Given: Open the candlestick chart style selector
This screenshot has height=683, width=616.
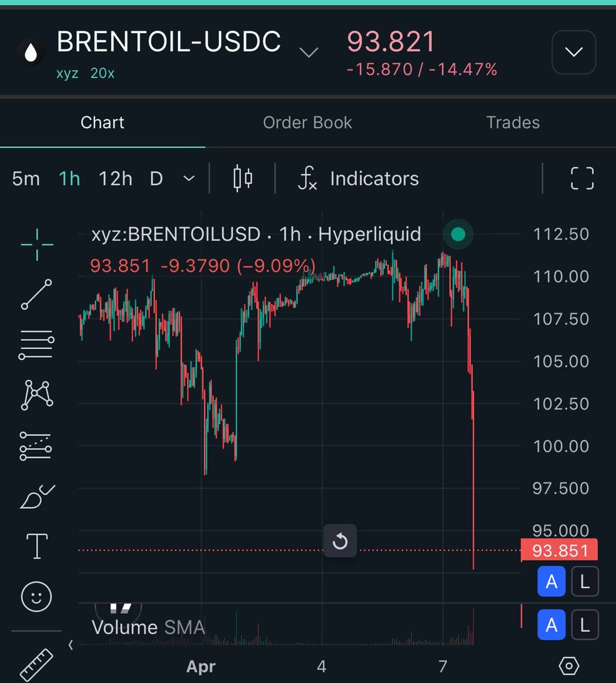Looking at the screenshot, I should (243, 179).
